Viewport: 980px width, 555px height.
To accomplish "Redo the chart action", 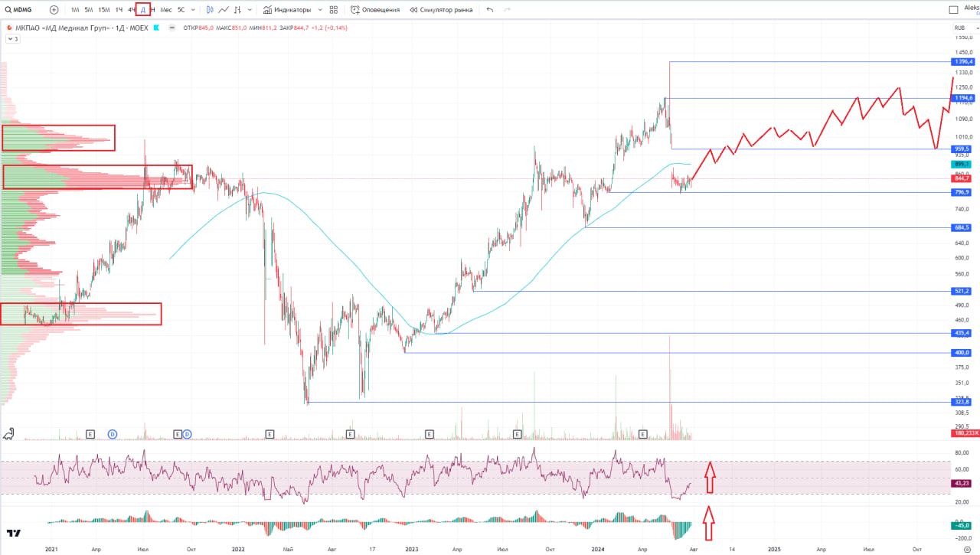I will click(x=508, y=10).
